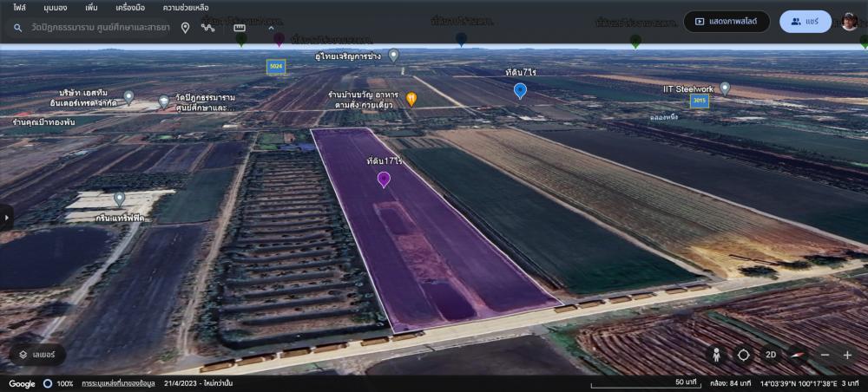The image size is (868, 392).
Task: Open the เลเยอร์ (Layers) button
Action: 37,355
